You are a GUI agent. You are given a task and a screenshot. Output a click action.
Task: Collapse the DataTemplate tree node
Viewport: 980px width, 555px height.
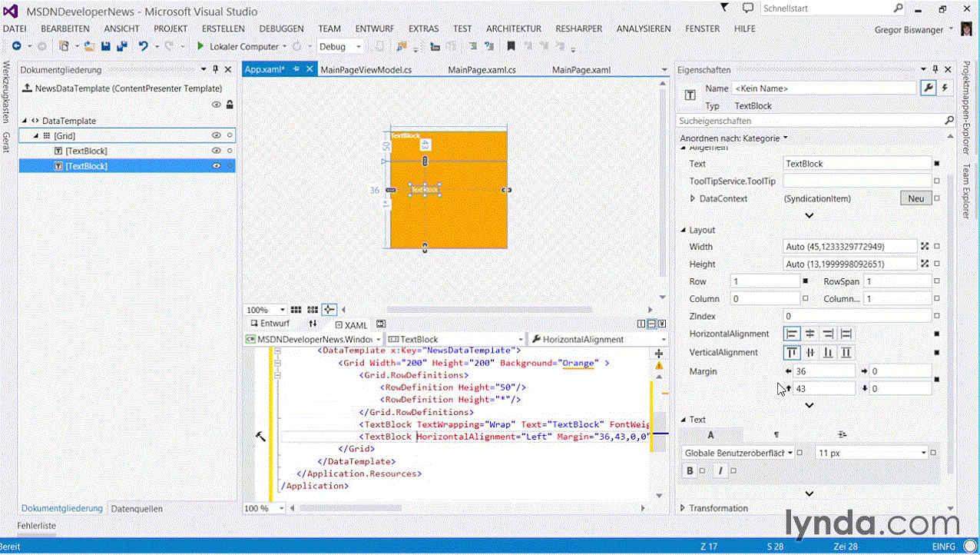coord(25,121)
